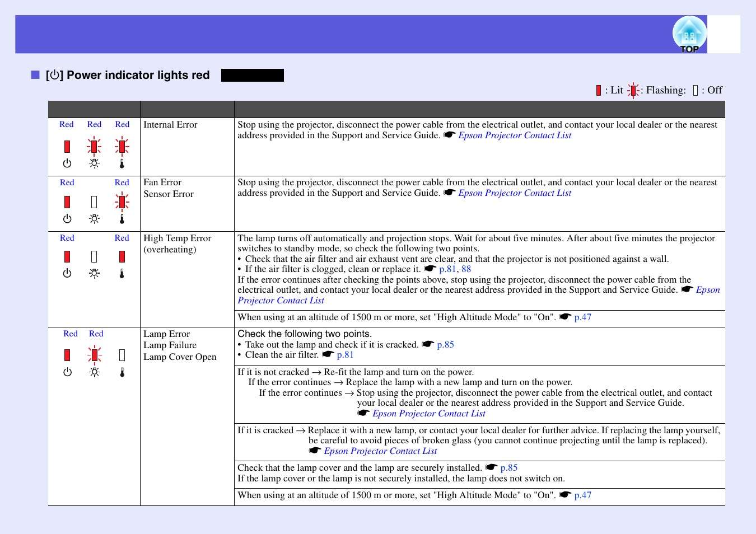Click 'Check the following two points.' text
This screenshot has height=534, width=756.
[x=305, y=334]
